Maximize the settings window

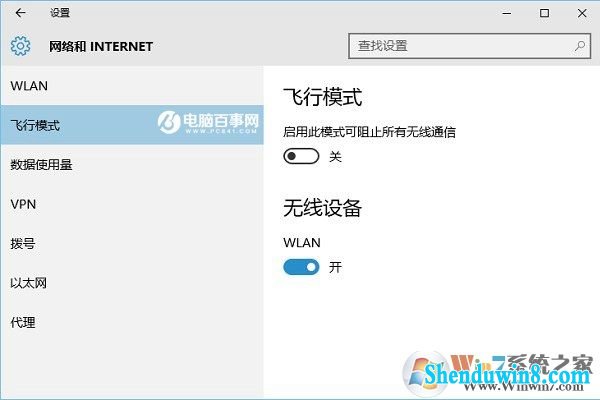click(544, 13)
